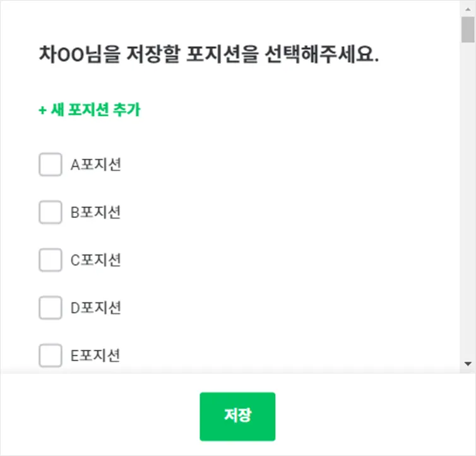Click the C포지션 text label

(95, 260)
